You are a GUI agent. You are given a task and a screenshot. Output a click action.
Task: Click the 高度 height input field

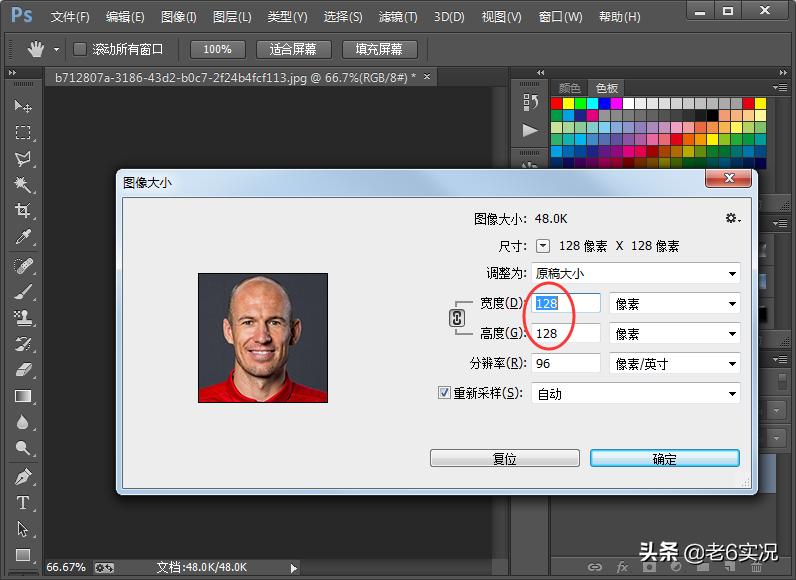click(x=566, y=334)
